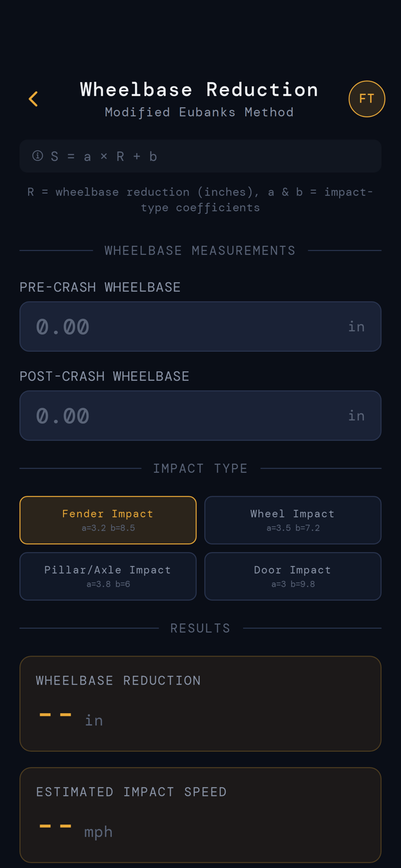The image size is (401, 868).
Task: Select Fender Impact type
Action: pyautogui.click(x=108, y=520)
